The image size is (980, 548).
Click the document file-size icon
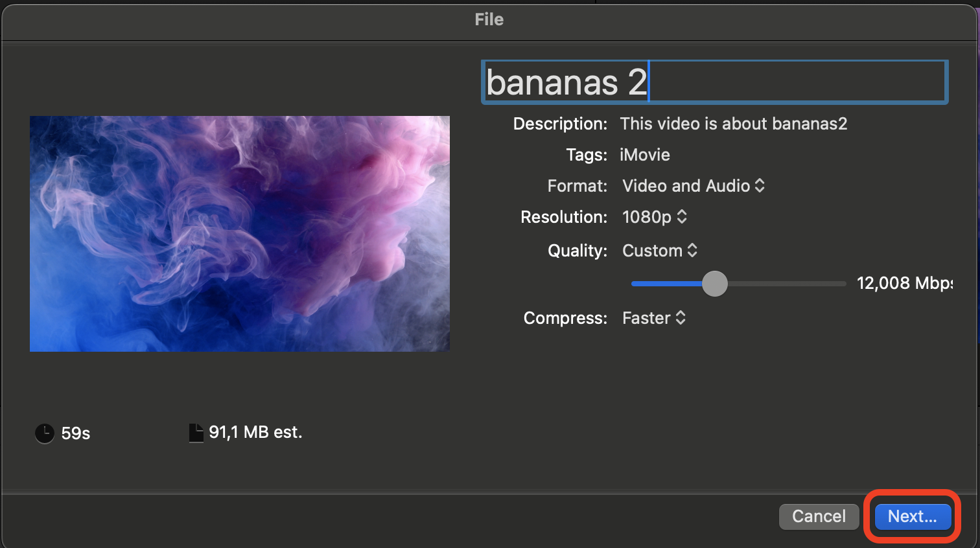click(x=196, y=432)
